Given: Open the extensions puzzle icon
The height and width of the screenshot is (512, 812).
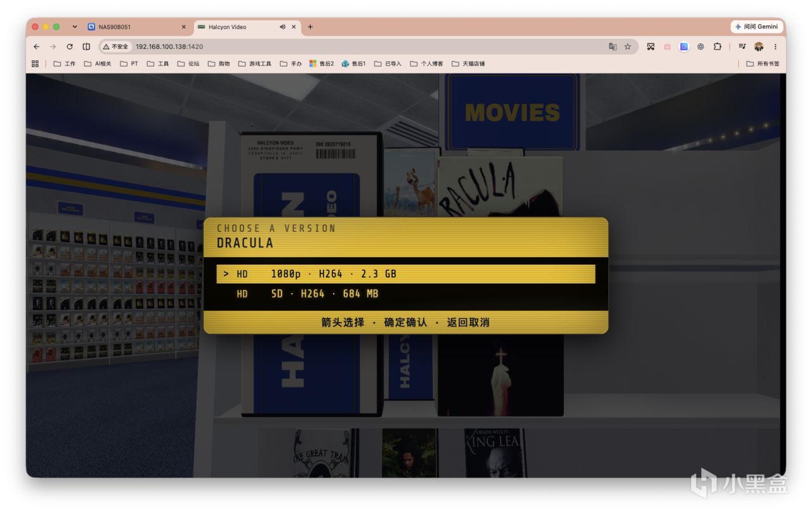Looking at the screenshot, I should pyautogui.click(x=717, y=46).
